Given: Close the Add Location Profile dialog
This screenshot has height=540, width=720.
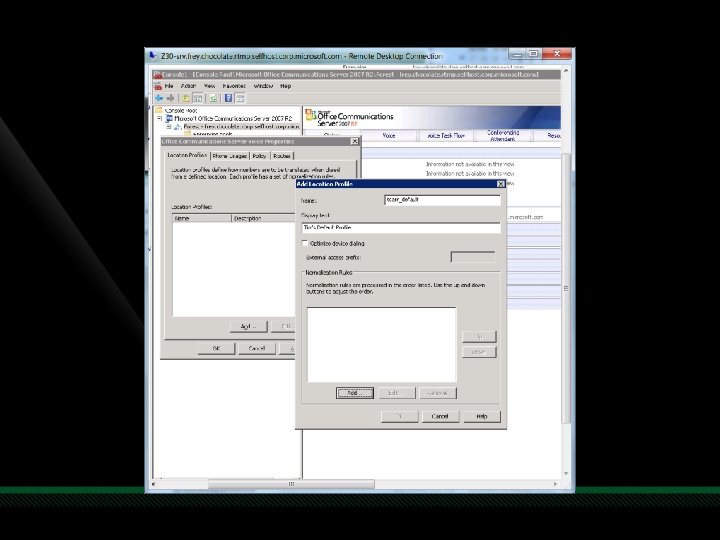Looking at the screenshot, I should [501, 184].
